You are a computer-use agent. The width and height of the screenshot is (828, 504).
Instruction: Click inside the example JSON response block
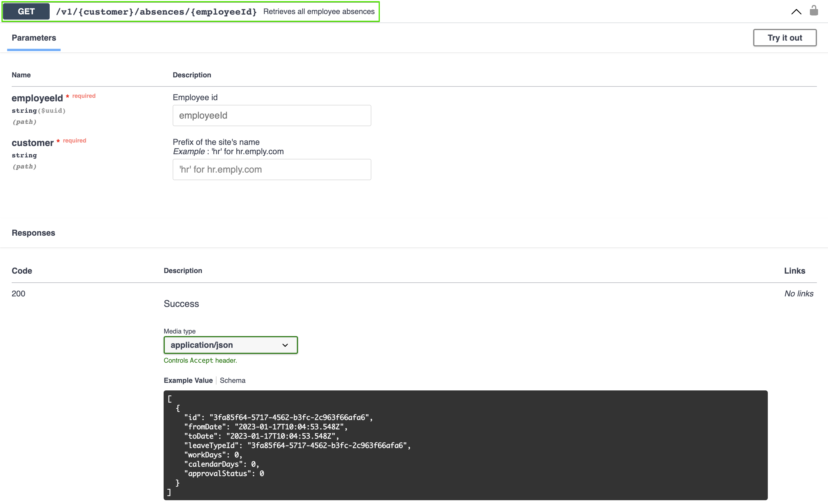coord(465,445)
